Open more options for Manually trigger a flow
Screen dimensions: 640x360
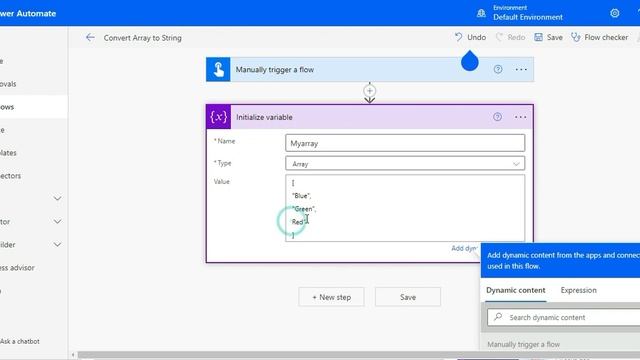coord(521,69)
